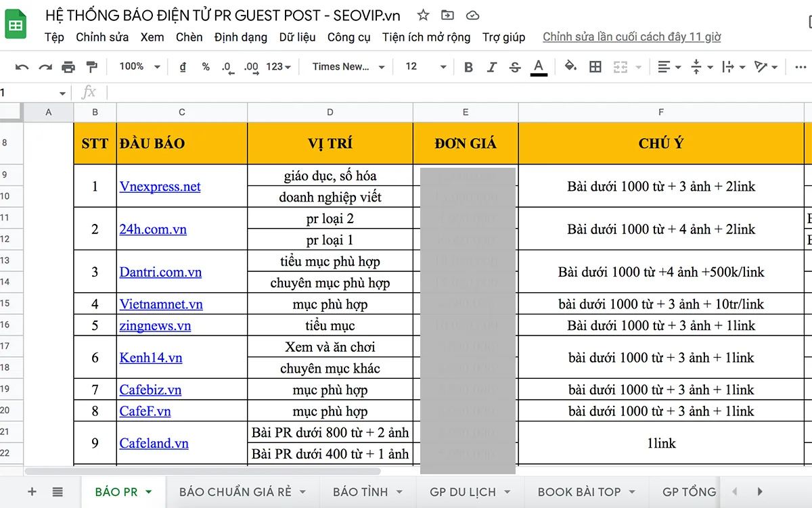Click the merge cells button
Viewport: 812px width, 508px height.
pos(620,67)
